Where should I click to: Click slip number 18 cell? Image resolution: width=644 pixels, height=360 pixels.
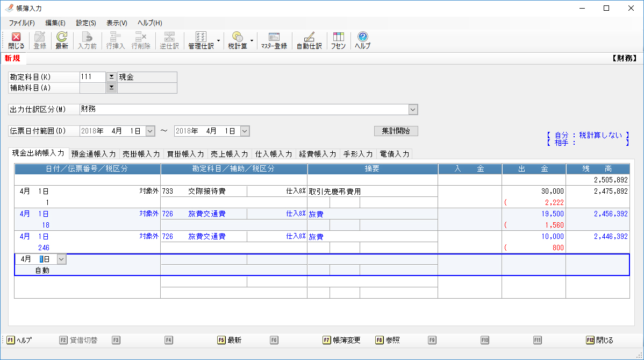[x=46, y=225]
